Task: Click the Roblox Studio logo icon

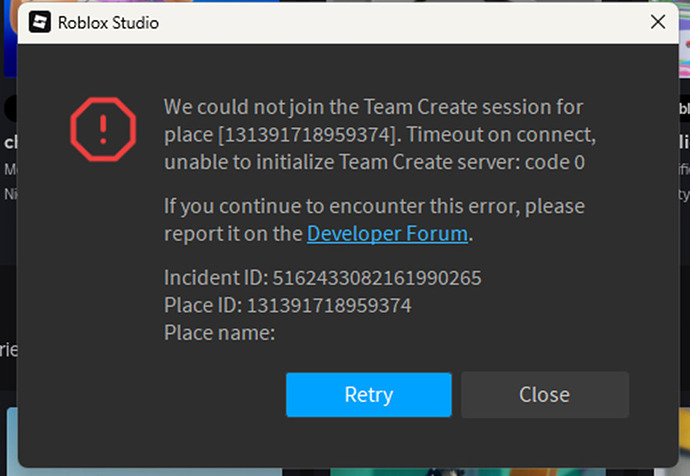Action: coord(40,22)
